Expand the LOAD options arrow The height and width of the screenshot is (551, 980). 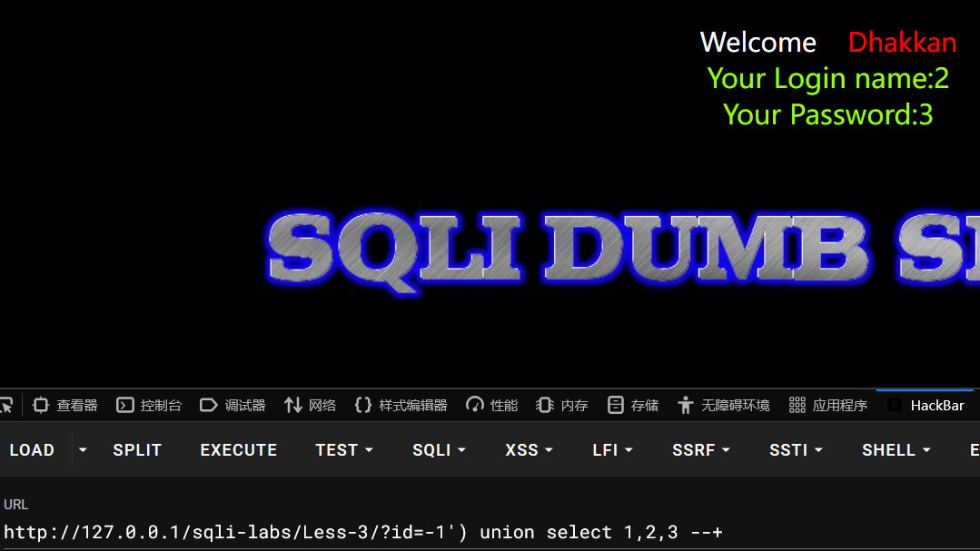[x=83, y=449]
